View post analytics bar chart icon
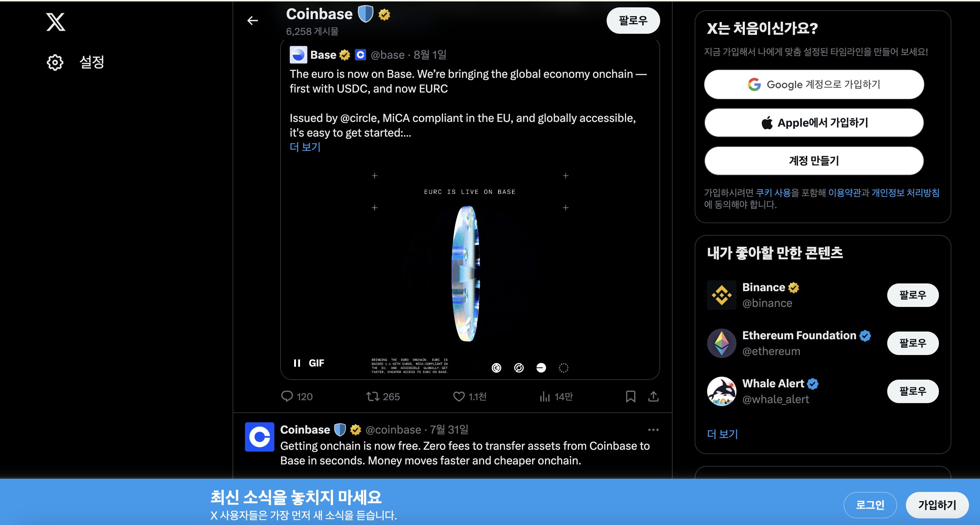This screenshot has width=980, height=525. [545, 396]
